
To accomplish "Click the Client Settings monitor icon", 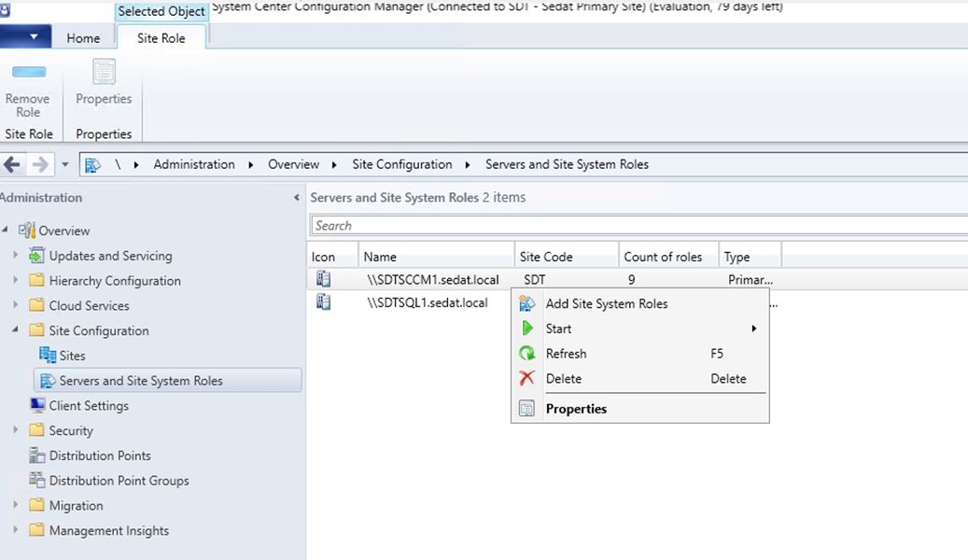I will 37,405.
